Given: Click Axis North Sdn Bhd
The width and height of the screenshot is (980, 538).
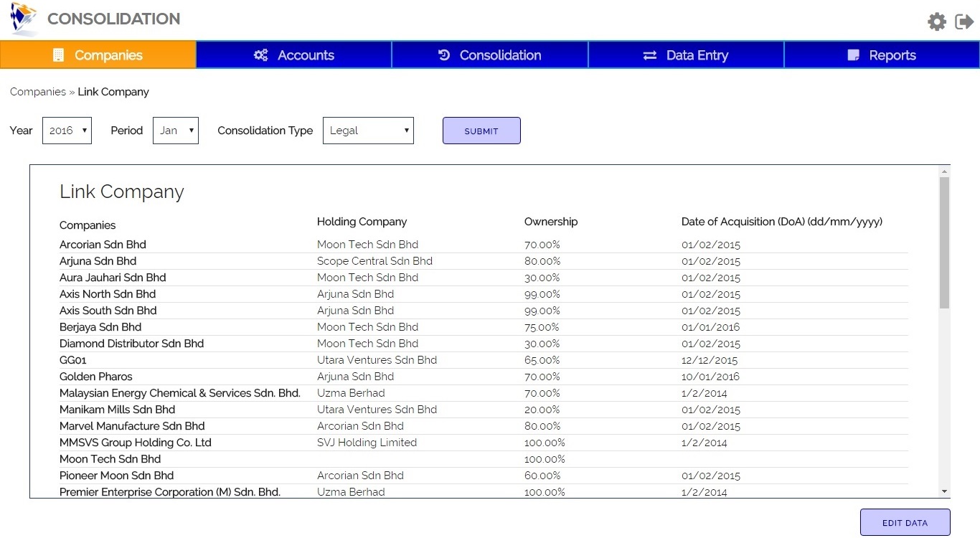Looking at the screenshot, I should coord(108,294).
